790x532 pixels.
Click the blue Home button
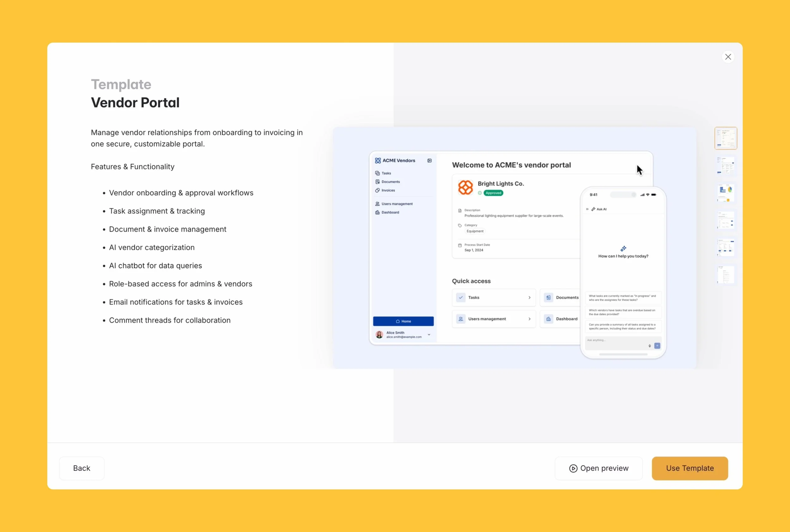pyautogui.click(x=403, y=321)
